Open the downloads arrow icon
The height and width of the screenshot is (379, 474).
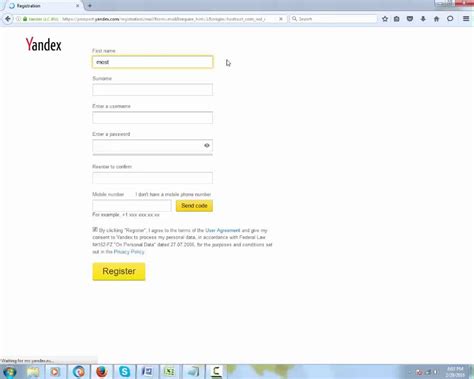click(423, 19)
